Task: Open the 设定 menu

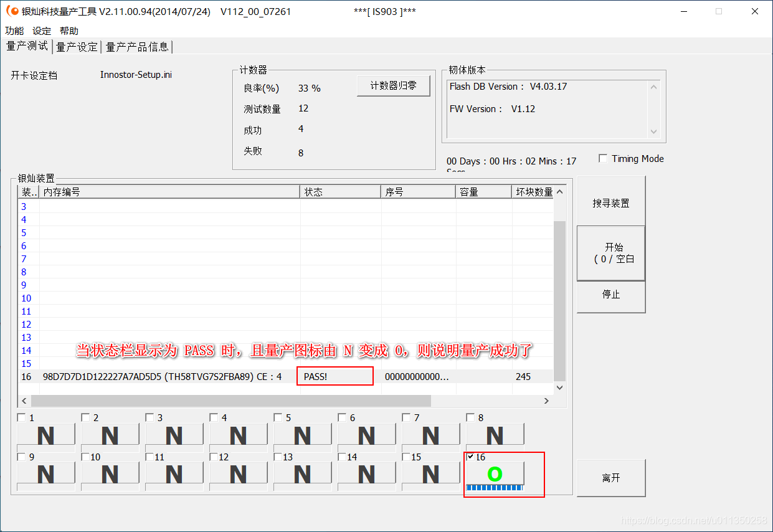Action: click(42, 31)
